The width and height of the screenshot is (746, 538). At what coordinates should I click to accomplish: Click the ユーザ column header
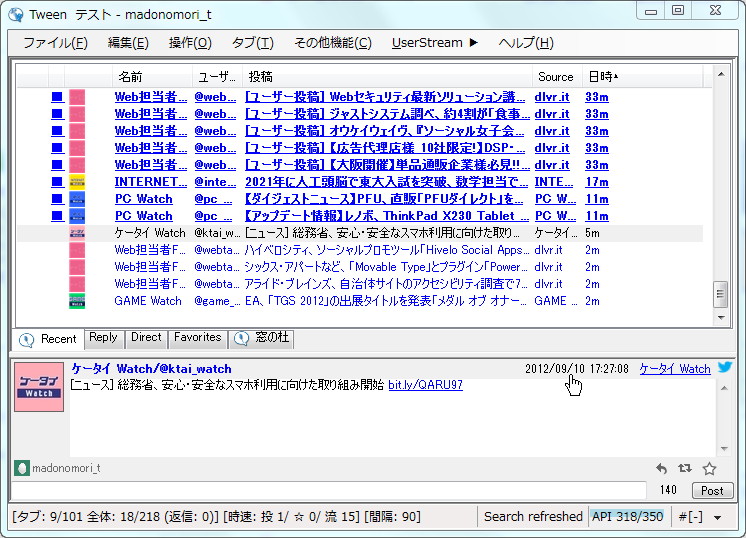click(x=217, y=77)
